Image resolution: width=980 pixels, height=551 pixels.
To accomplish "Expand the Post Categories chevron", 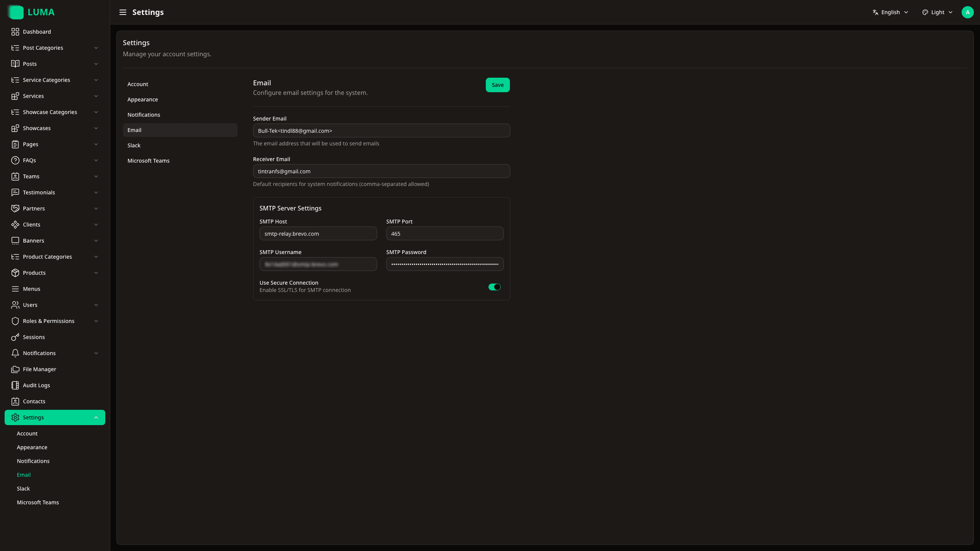I will tap(96, 48).
